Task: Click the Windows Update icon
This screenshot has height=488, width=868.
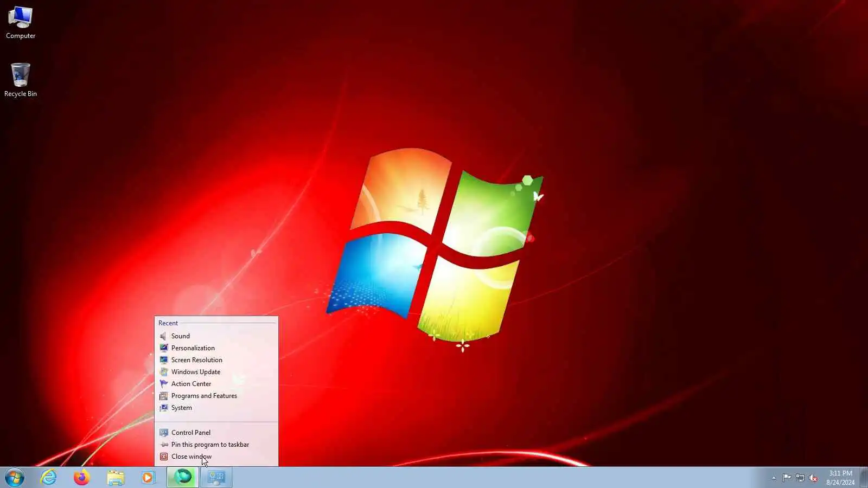Action: 163,372
